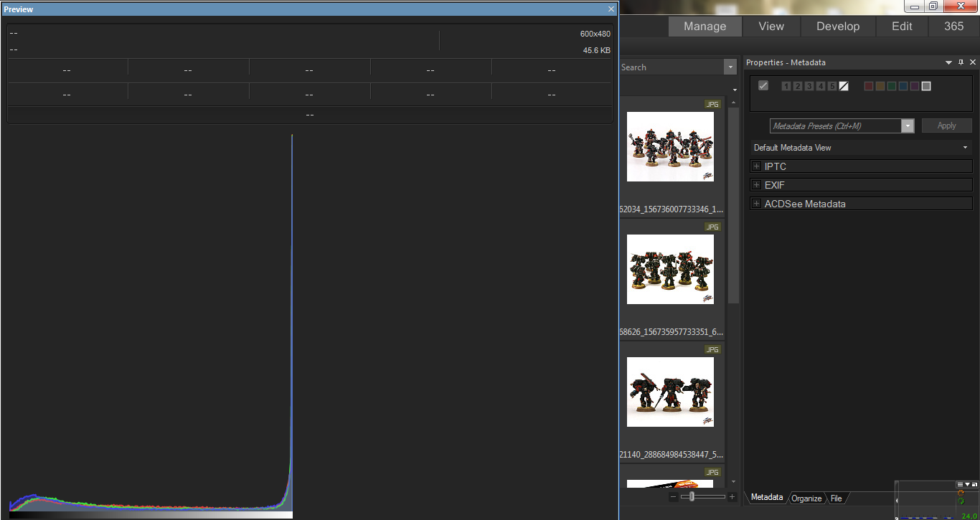Click the file name 62034_156736007733346_1...
Viewport: 980px width, 520px height.
point(672,209)
